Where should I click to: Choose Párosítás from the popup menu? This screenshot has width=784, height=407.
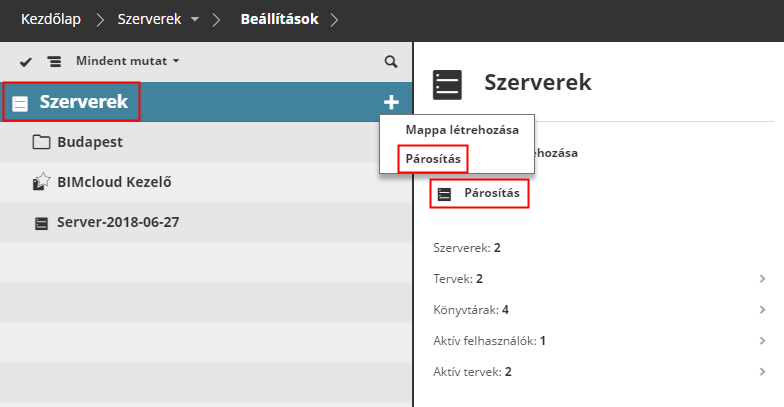(433, 158)
